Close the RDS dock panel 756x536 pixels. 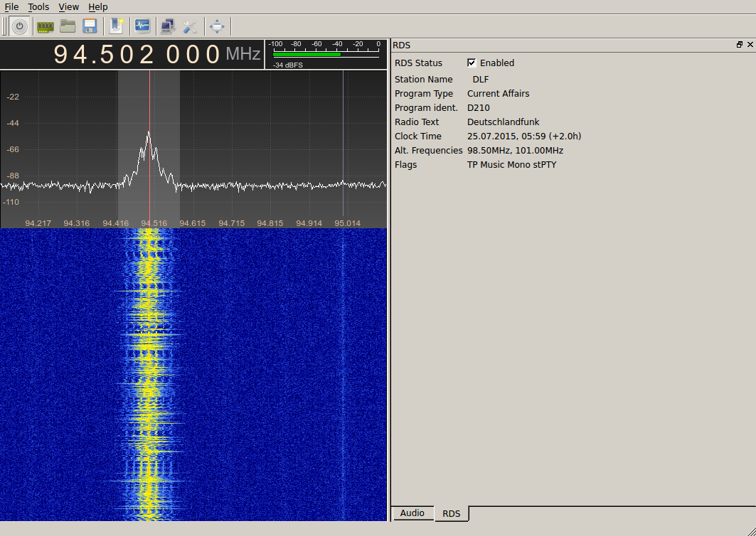pos(750,45)
